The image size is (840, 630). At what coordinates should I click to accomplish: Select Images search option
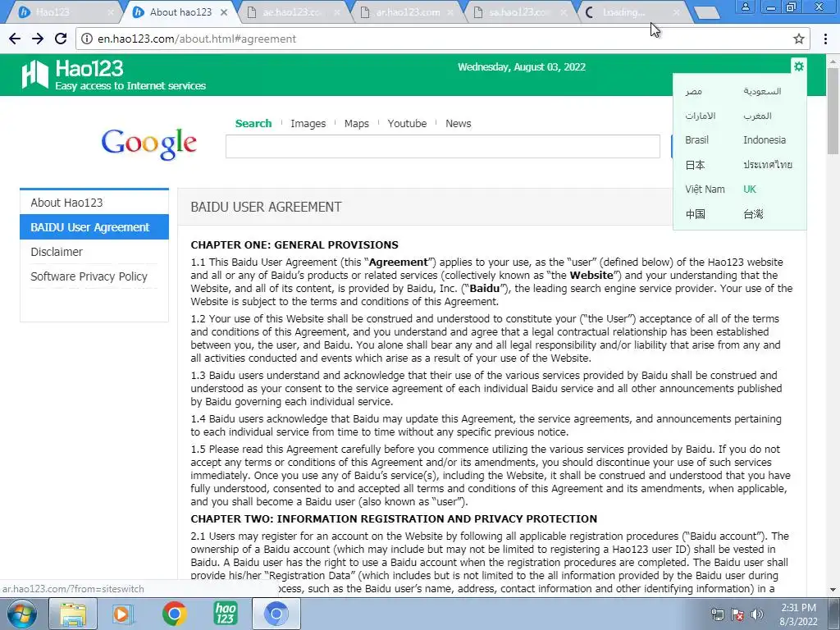308,123
